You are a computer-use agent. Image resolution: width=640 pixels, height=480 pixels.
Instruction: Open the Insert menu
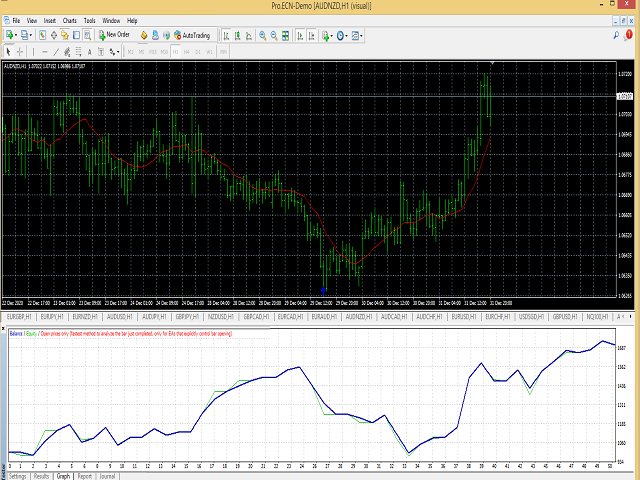pos(50,20)
